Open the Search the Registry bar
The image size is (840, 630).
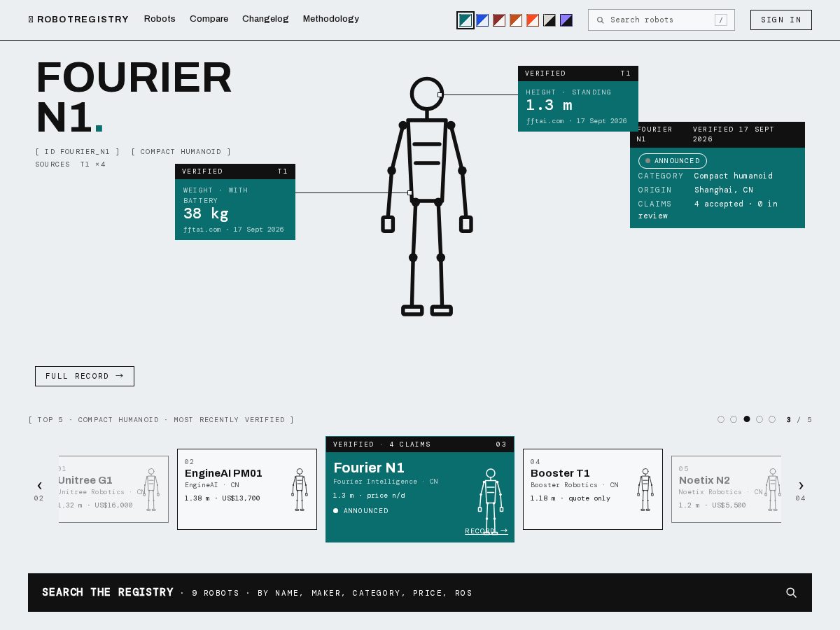click(x=420, y=592)
